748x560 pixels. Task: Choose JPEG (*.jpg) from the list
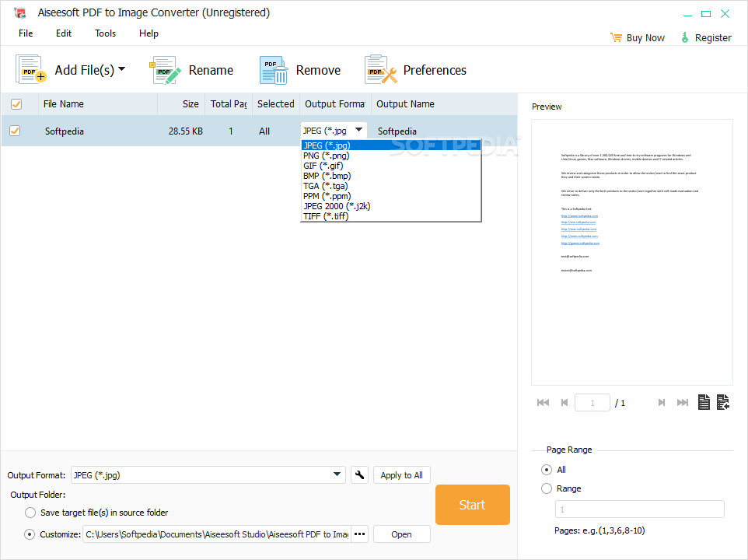(x=391, y=145)
